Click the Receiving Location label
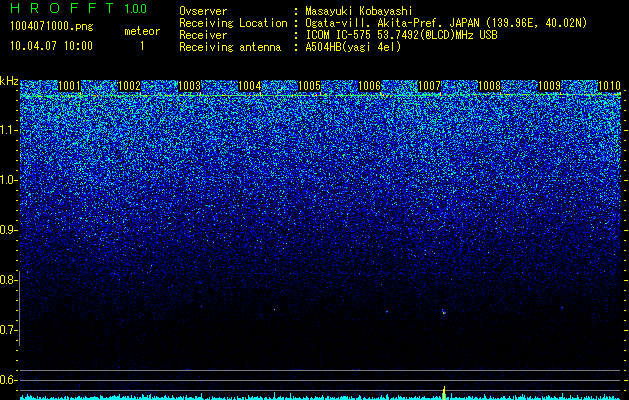The image size is (629, 400). tap(233, 23)
